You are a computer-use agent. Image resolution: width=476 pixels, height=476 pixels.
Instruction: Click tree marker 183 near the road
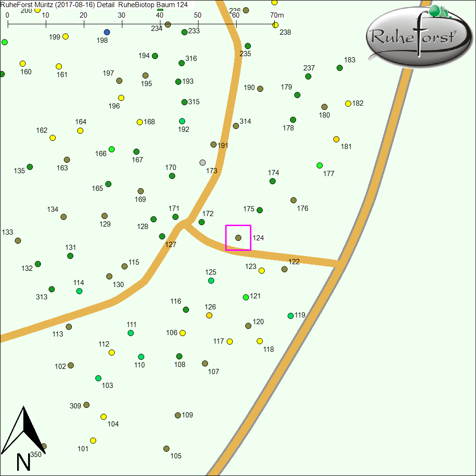click(x=339, y=68)
